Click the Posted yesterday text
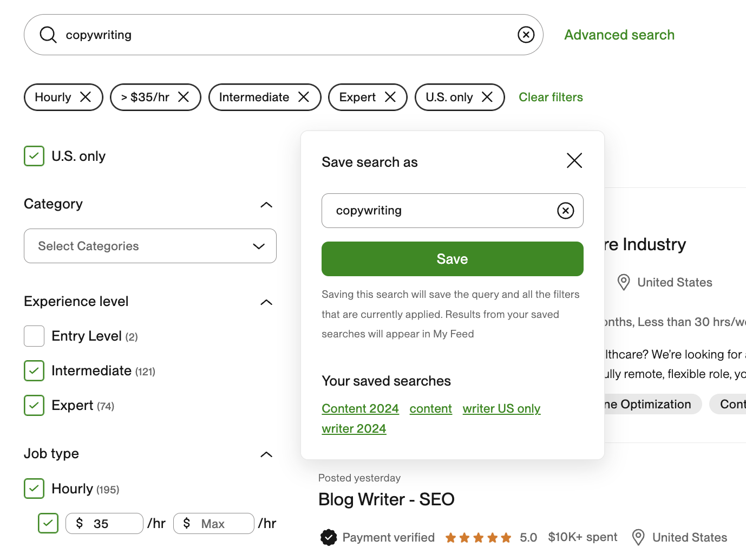746x560 pixels. (x=359, y=478)
